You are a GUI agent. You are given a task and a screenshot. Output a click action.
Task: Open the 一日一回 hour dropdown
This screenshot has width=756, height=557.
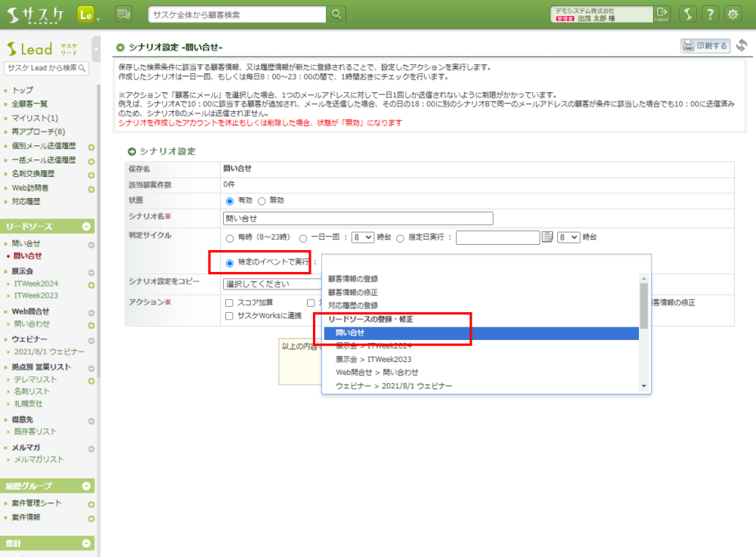coord(363,237)
